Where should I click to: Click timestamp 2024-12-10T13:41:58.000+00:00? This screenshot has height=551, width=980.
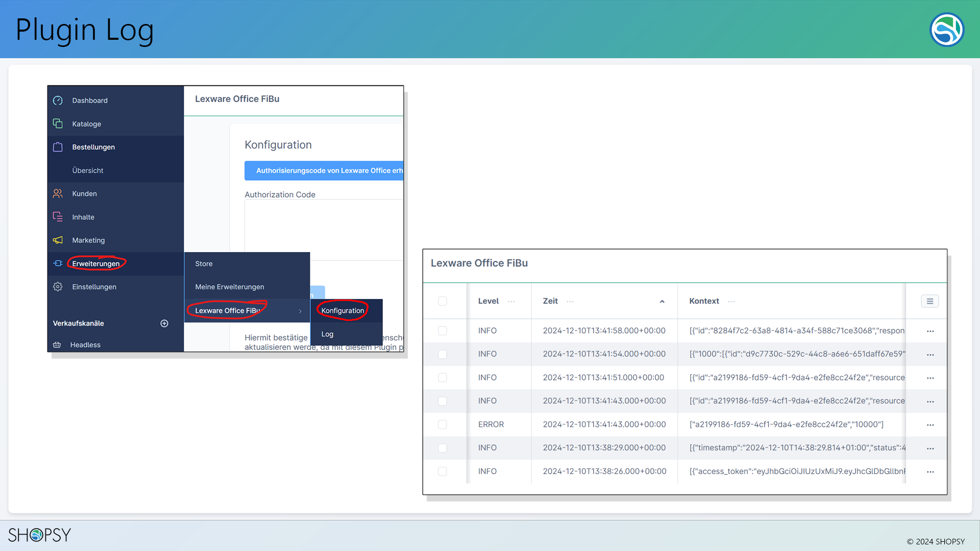tap(604, 331)
